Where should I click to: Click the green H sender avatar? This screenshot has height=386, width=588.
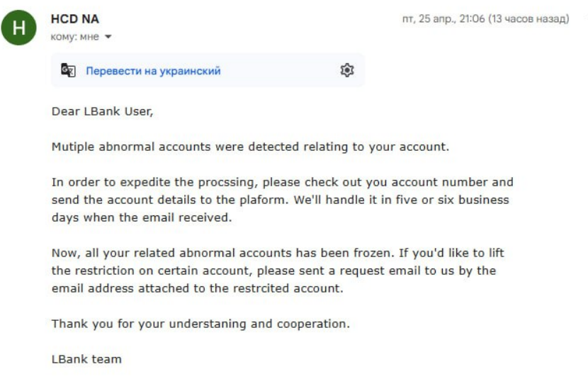pos(18,28)
